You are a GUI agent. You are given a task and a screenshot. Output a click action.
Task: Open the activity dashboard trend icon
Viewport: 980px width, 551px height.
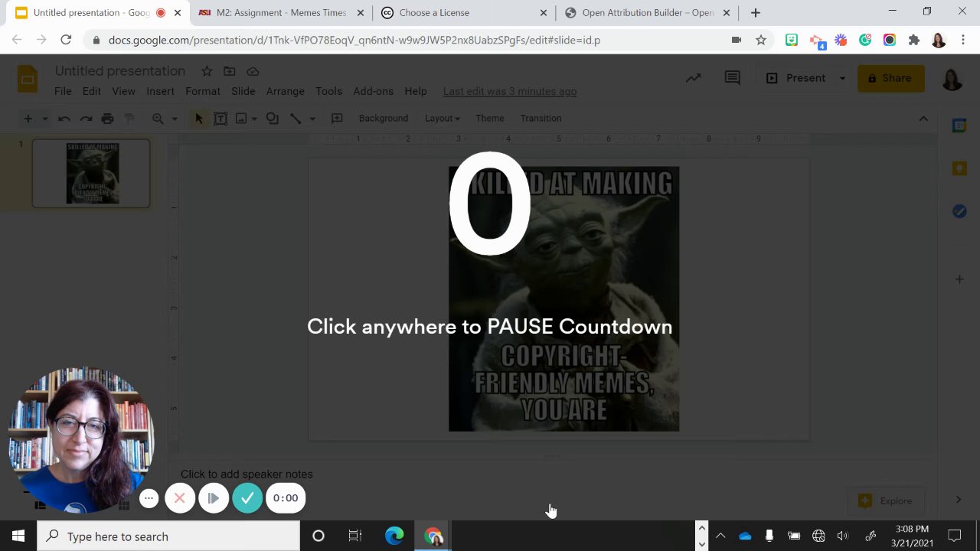pyautogui.click(x=694, y=78)
